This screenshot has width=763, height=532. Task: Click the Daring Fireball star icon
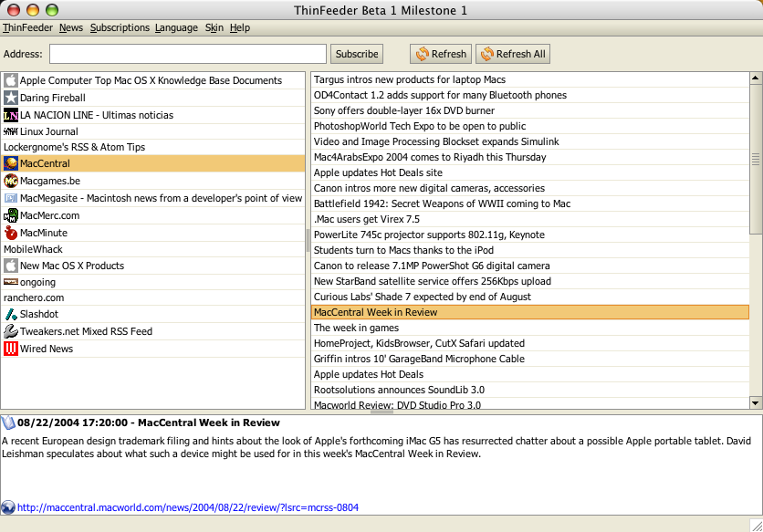tap(11, 98)
